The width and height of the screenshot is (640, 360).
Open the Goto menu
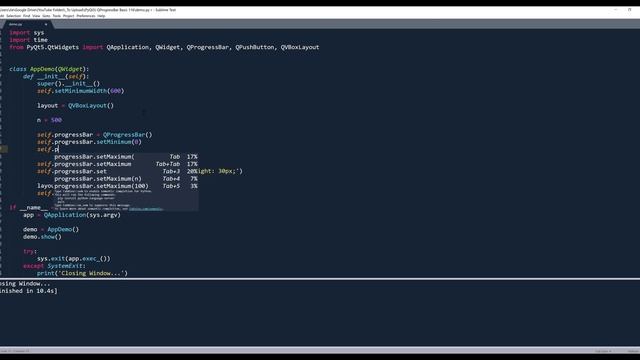point(46,16)
